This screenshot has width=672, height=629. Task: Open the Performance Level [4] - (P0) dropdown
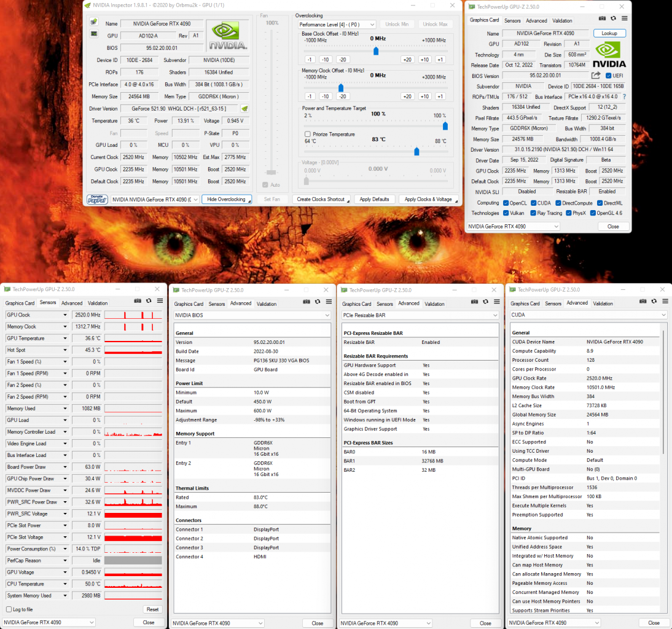click(337, 25)
